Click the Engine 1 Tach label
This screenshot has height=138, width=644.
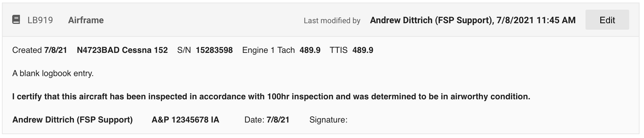pos(269,50)
